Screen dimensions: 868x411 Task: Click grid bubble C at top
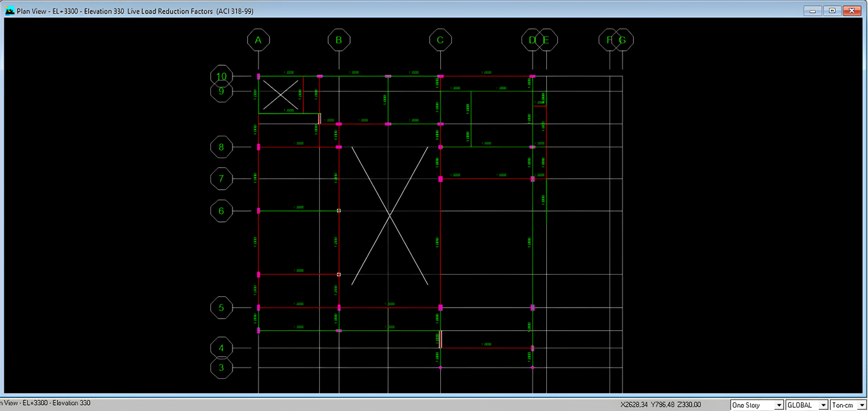click(x=440, y=41)
